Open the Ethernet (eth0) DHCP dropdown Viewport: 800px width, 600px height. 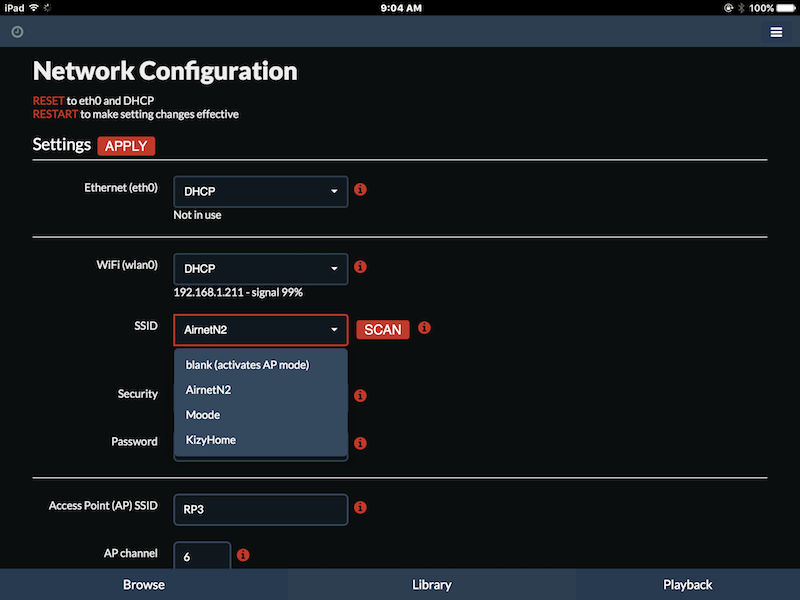[x=261, y=192]
